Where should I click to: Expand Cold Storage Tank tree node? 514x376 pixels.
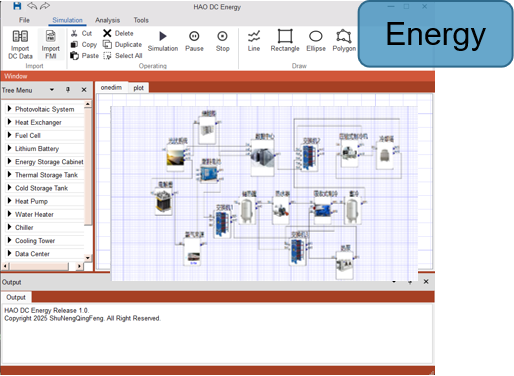coord(10,188)
